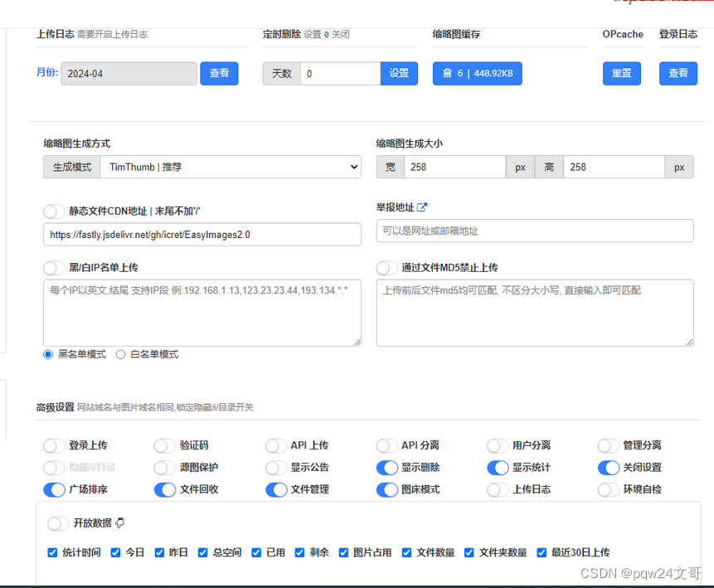Uncheck 昨日 checkbox
714x588 pixels.
click(x=159, y=552)
